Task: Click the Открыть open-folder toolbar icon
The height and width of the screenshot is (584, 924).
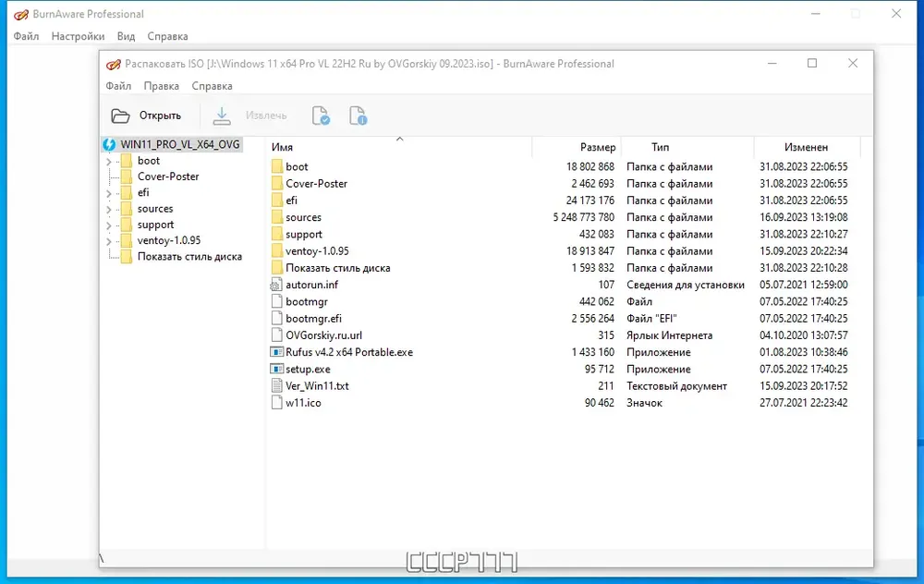Action: (120, 116)
